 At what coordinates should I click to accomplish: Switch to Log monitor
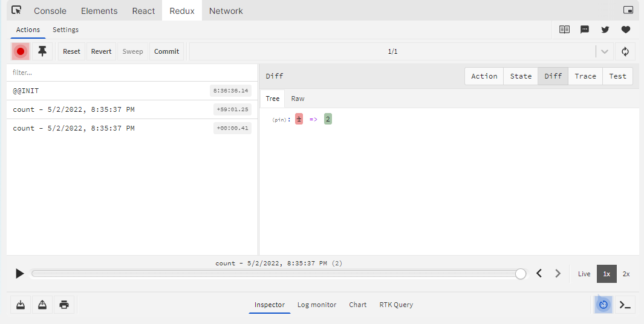(317, 305)
